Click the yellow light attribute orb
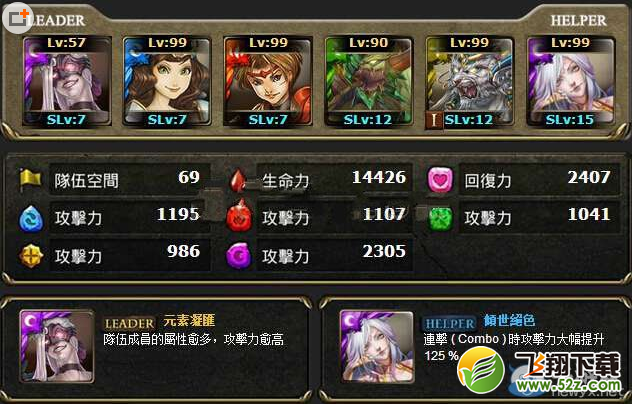Image resolution: width=632 pixels, height=404 pixels. (x=31, y=255)
